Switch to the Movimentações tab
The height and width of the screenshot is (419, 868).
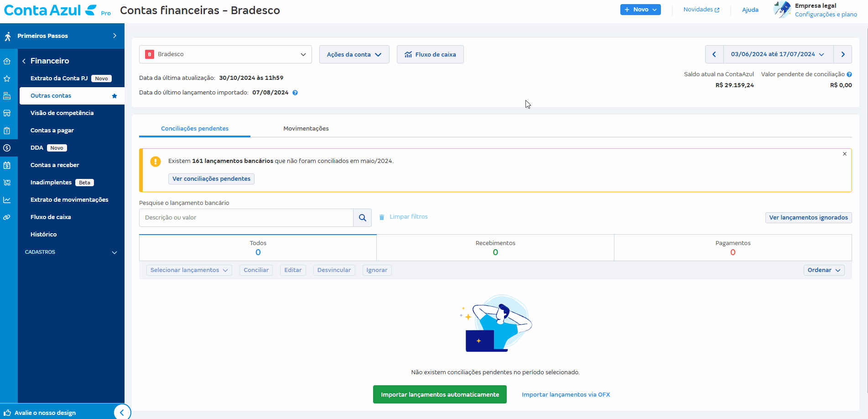(306, 129)
